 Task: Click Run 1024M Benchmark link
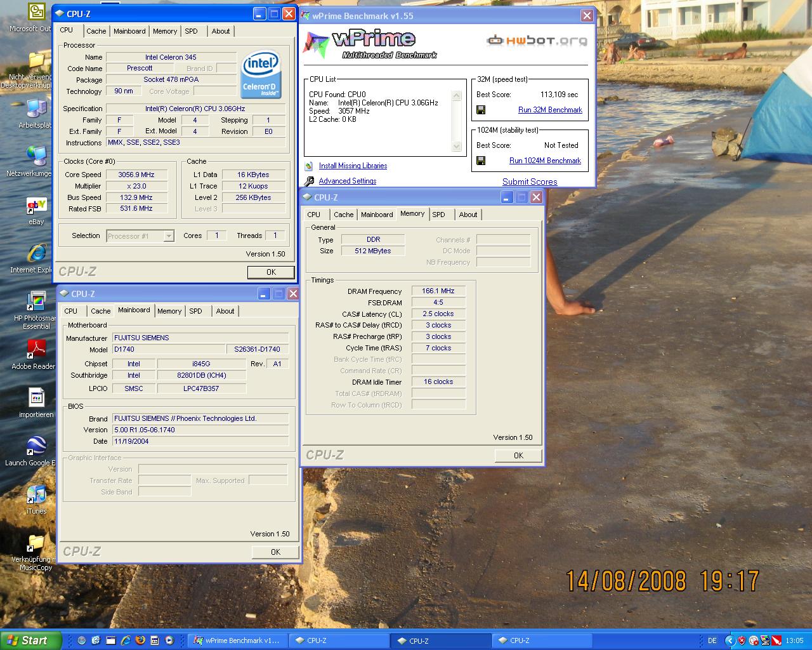545,161
